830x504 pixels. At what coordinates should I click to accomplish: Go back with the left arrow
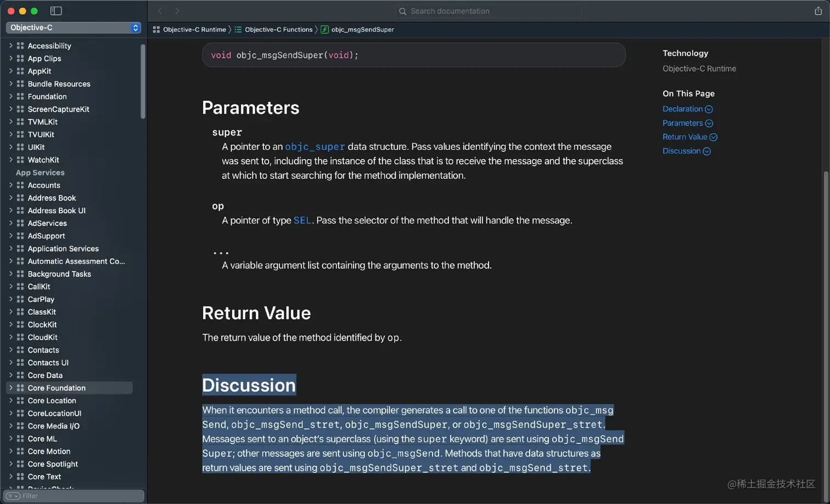[x=160, y=11]
